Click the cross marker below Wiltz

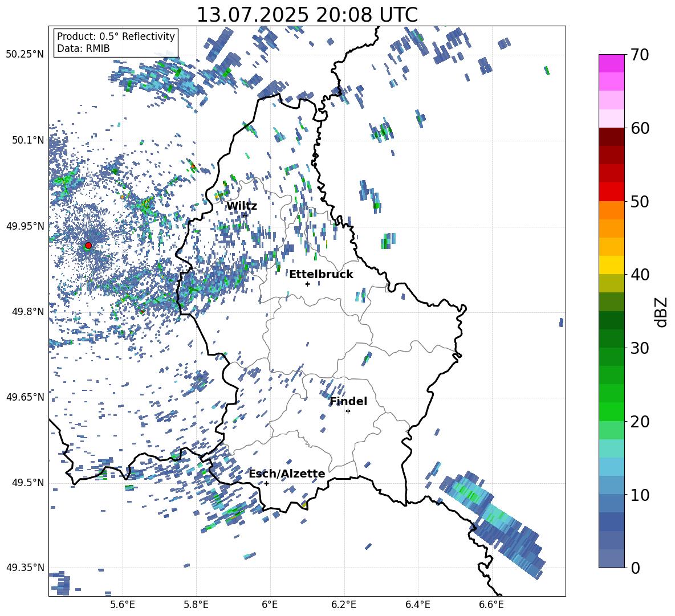pyautogui.click(x=245, y=215)
